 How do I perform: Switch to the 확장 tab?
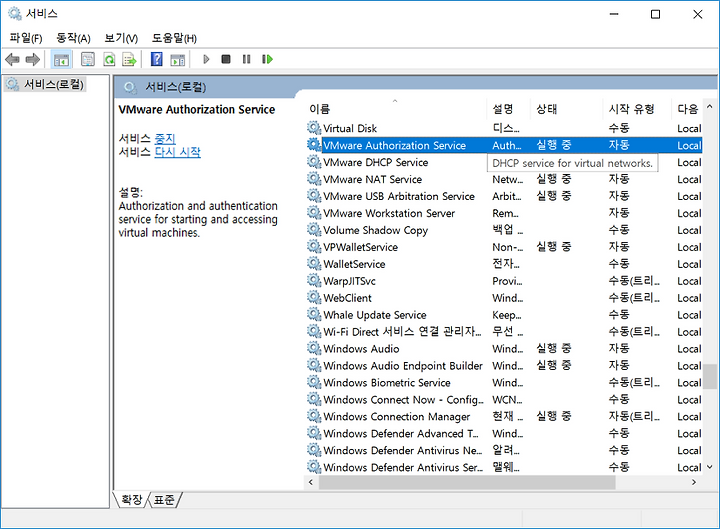point(132,500)
